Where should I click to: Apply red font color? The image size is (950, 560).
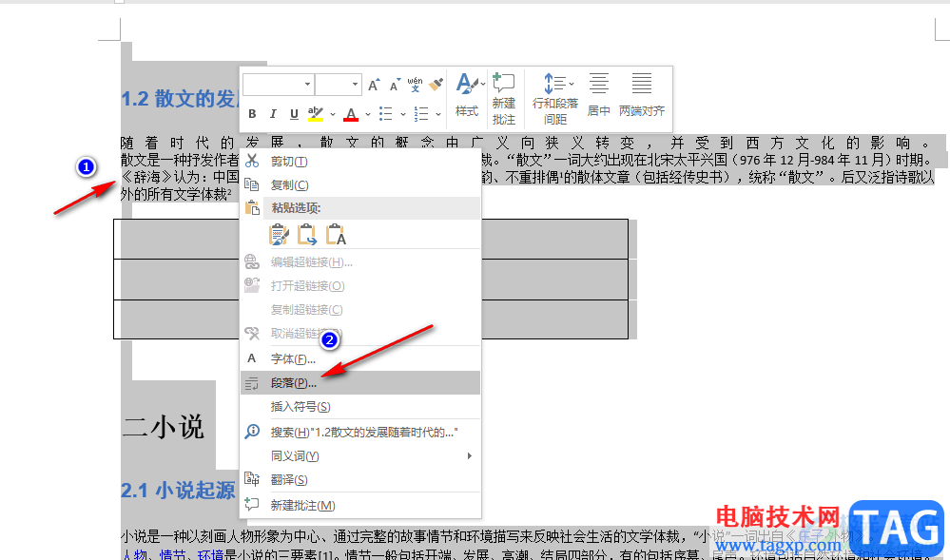[351, 113]
